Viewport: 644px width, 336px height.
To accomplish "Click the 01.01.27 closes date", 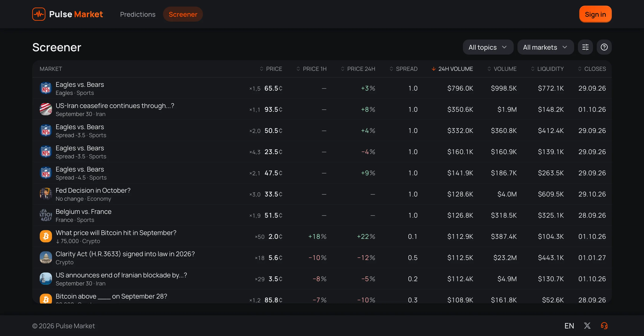I will [592, 258].
